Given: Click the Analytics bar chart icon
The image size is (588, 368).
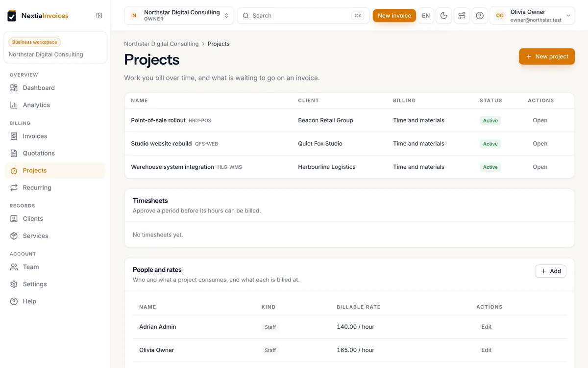Looking at the screenshot, I should (14, 105).
